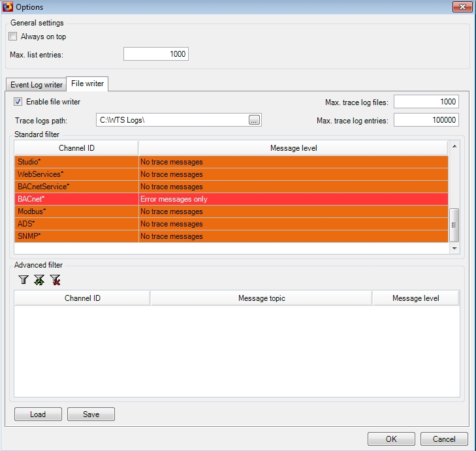This screenshot has height=451, width=476.
Task: Confirm settings with the OK button
Action: pos(391,439)
